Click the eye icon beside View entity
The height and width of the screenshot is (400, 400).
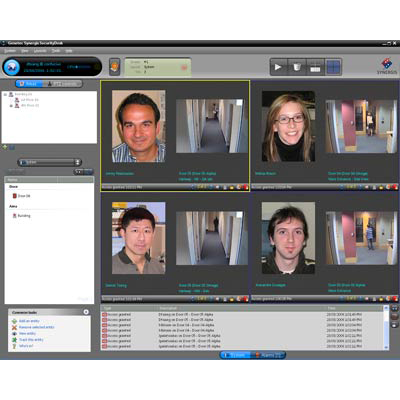[14, 334]
